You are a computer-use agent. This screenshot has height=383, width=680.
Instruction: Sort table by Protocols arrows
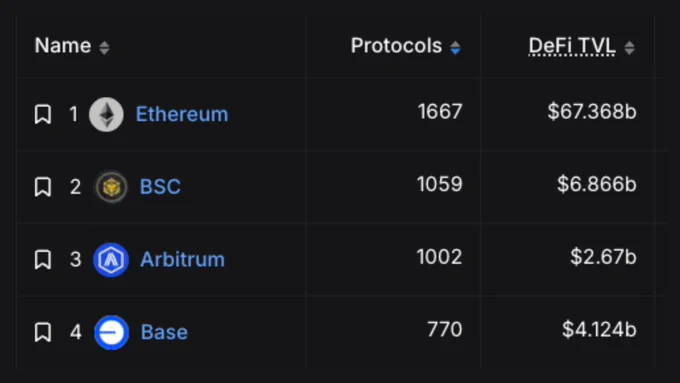(x=455, y=47)
